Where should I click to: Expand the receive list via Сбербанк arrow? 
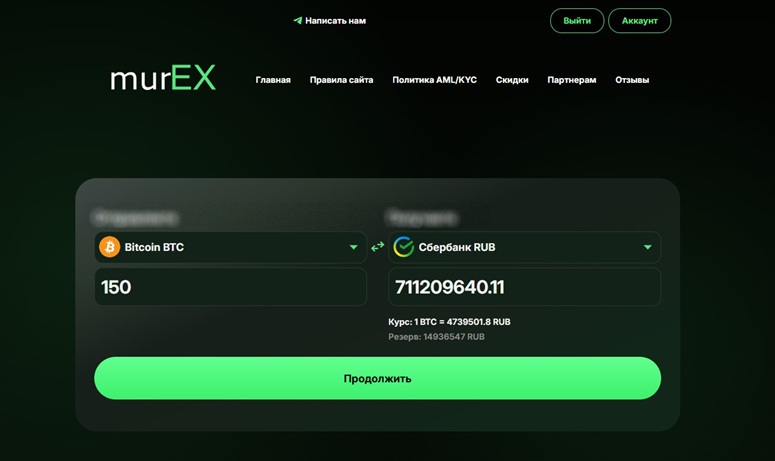pos(647,247)
